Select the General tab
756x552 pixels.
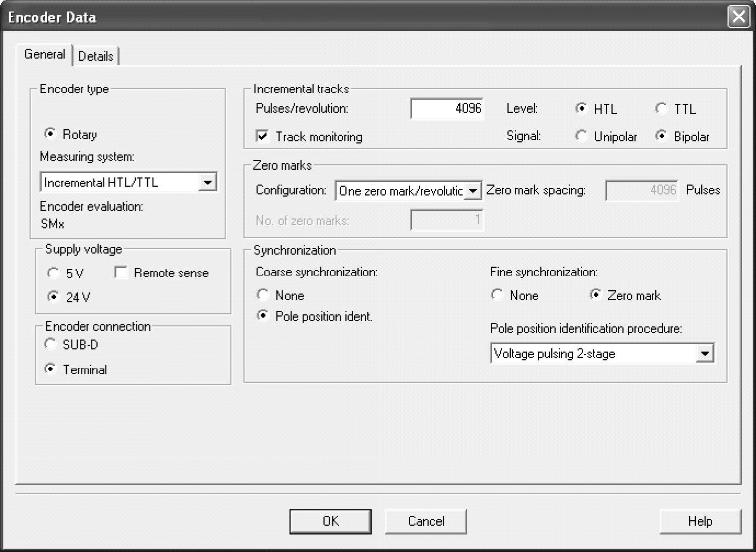click(x=45, y=54)
